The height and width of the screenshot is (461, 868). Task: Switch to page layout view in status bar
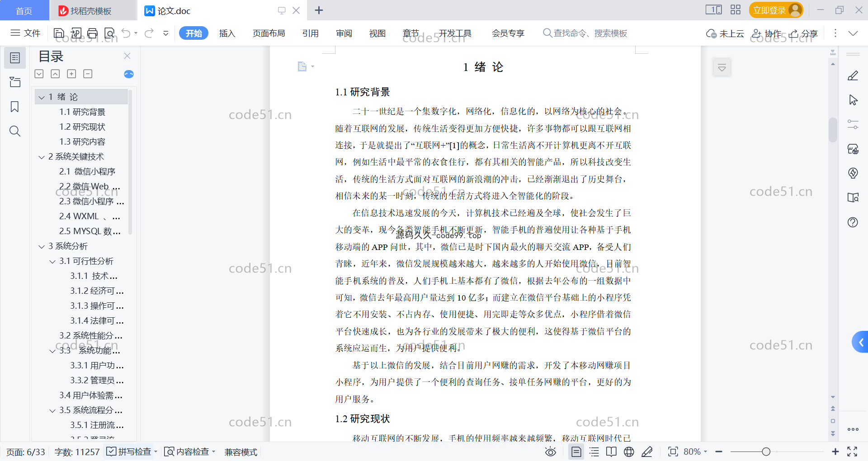pyautogui.click(x=576, y=452)
